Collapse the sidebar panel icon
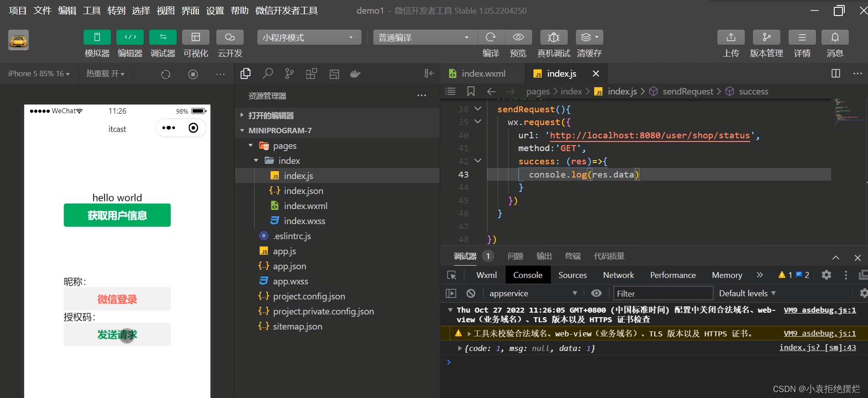 point(429,73)
